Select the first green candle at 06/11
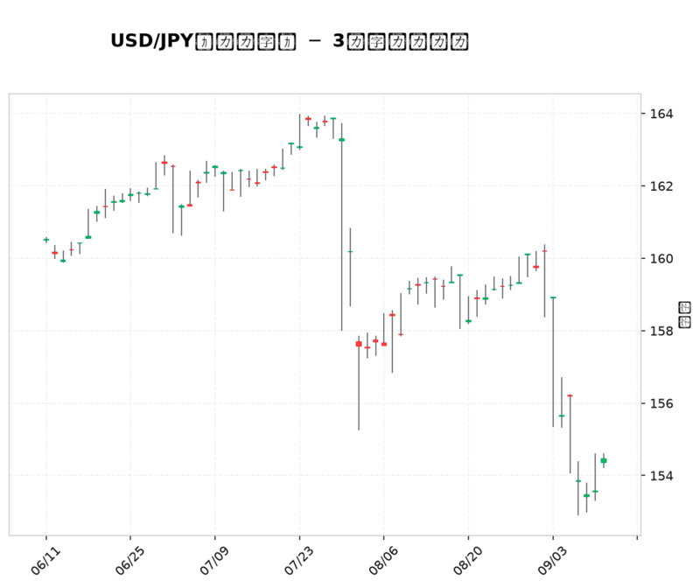 tap(46, 240)
